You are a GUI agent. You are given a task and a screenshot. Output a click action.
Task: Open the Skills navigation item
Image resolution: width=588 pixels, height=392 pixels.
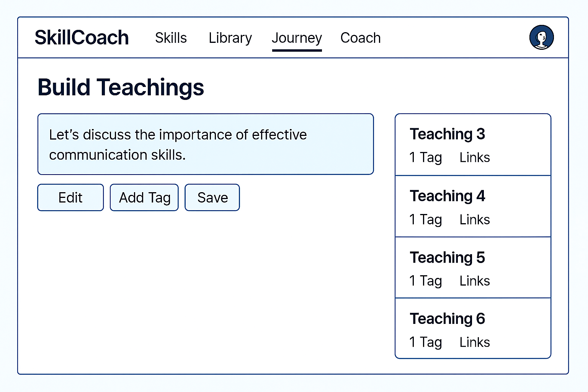[x=171, y=38]
